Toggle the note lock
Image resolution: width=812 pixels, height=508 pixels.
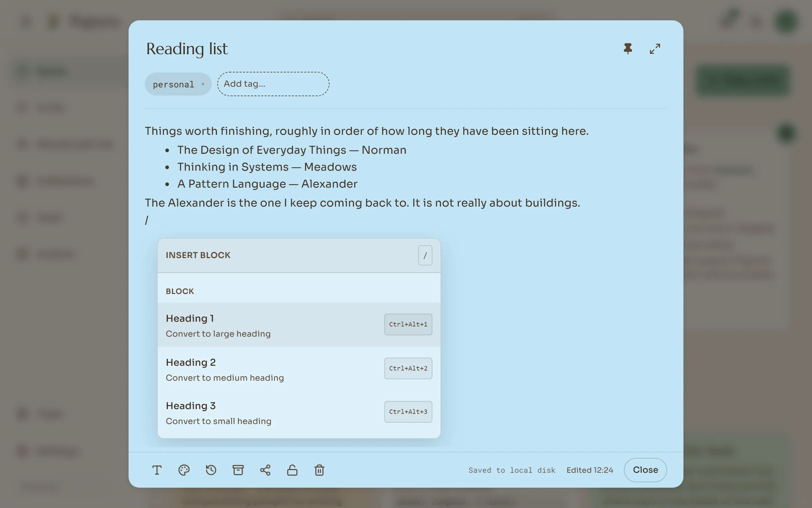[292, 470]
